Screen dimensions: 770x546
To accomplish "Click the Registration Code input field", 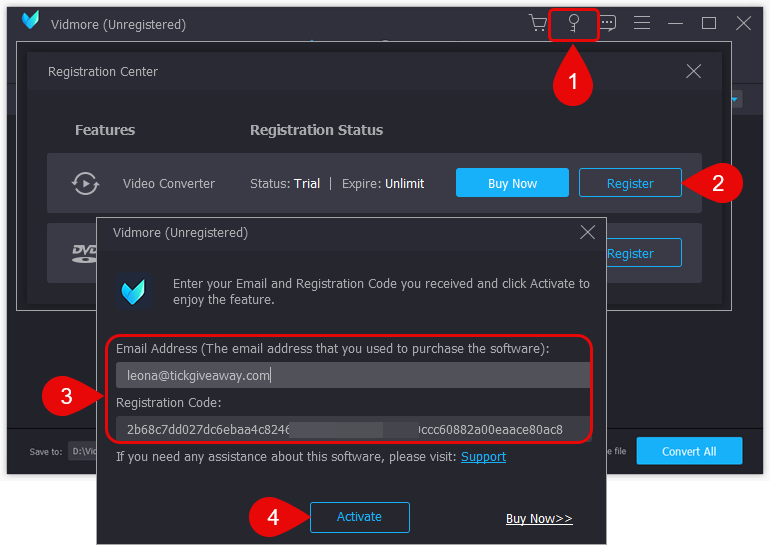I will click(x=353, y=429).
